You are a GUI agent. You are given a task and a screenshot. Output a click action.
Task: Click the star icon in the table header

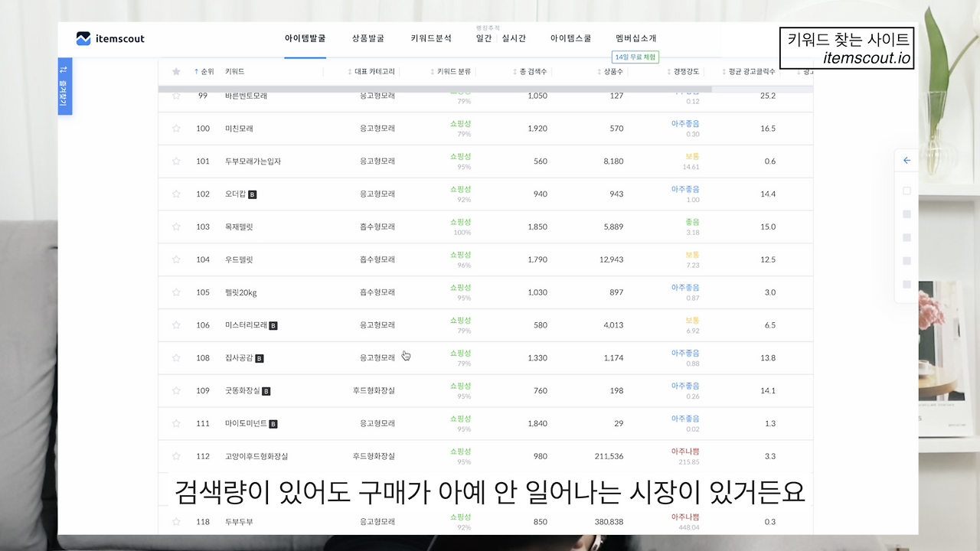[x=176, y=71]
